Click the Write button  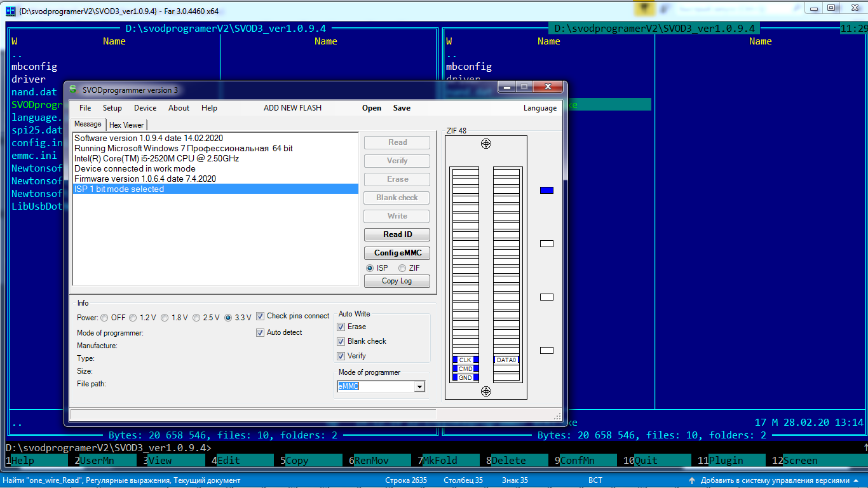coord(397,216)
